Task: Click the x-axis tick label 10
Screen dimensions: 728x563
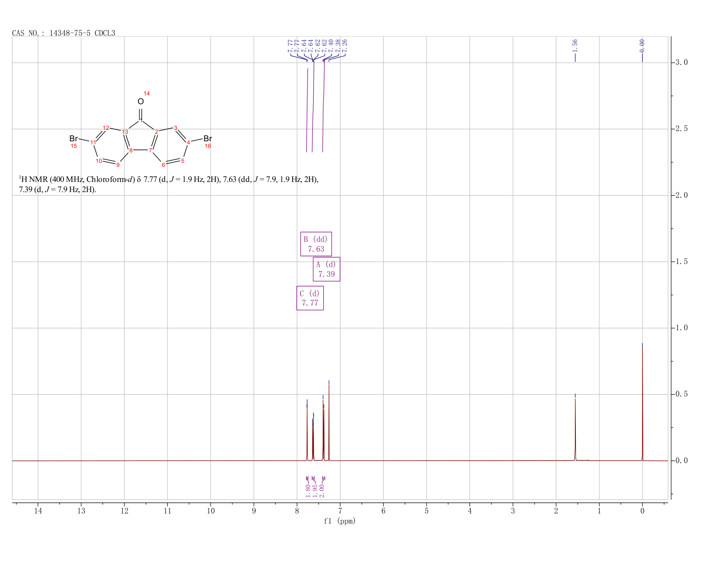Action: pyautogui.click(x=210, y=511)
